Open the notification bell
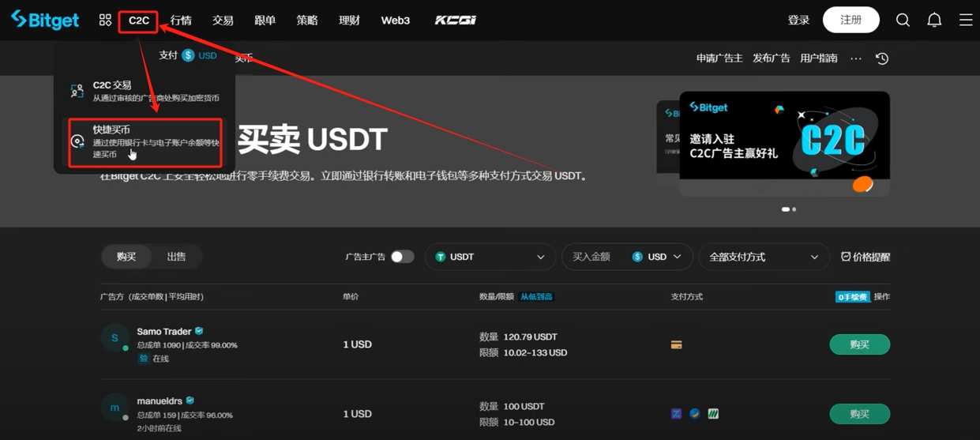Viewport: 980px width, 440px height. click(934, 21)
